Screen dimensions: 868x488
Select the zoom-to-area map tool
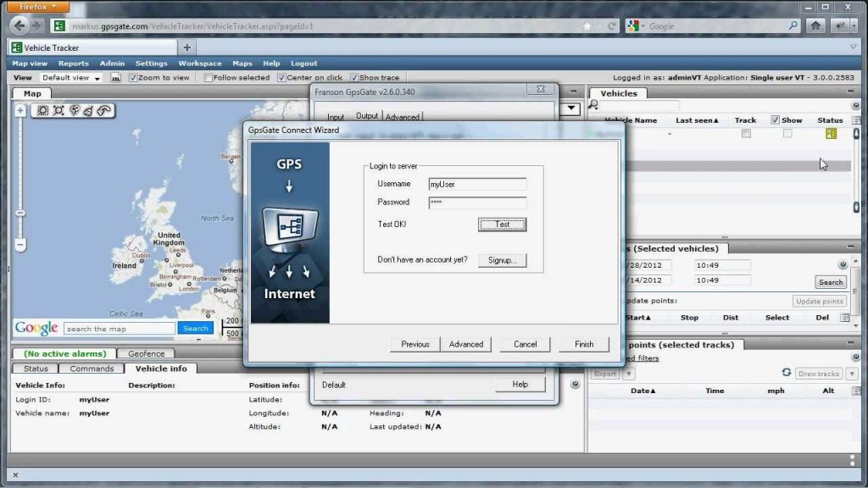[x=42, y=111]
